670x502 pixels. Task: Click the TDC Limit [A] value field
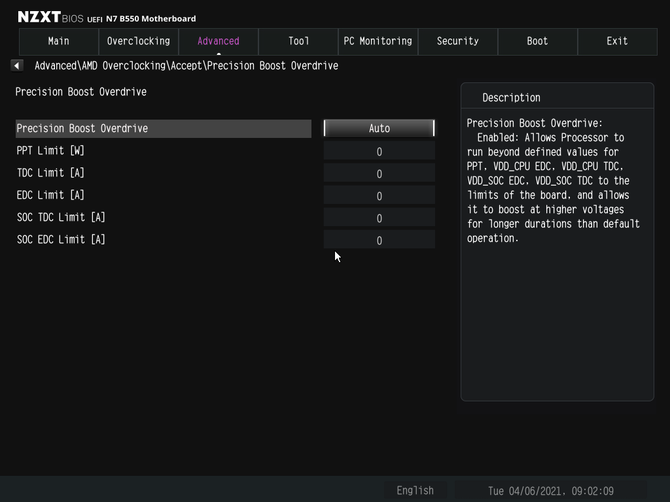coord(379,173)
